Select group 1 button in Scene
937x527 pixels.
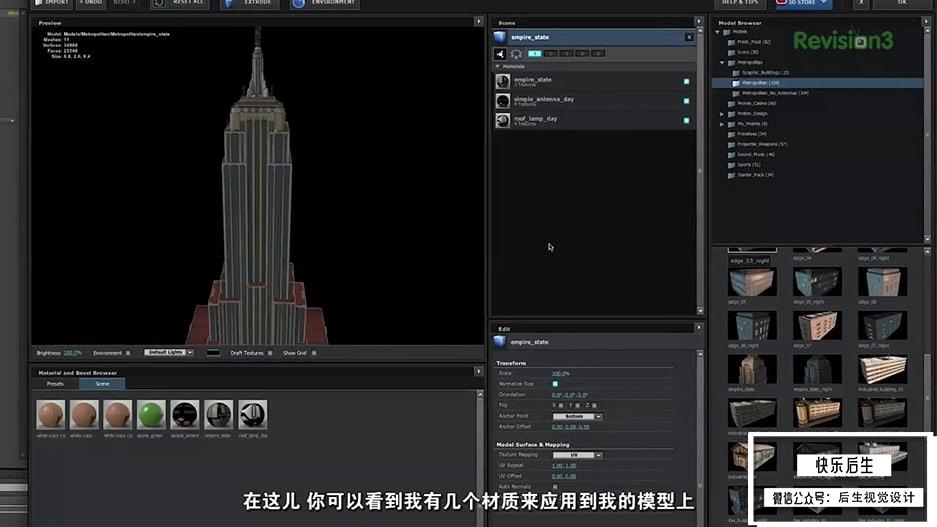(x=534, y=54)
